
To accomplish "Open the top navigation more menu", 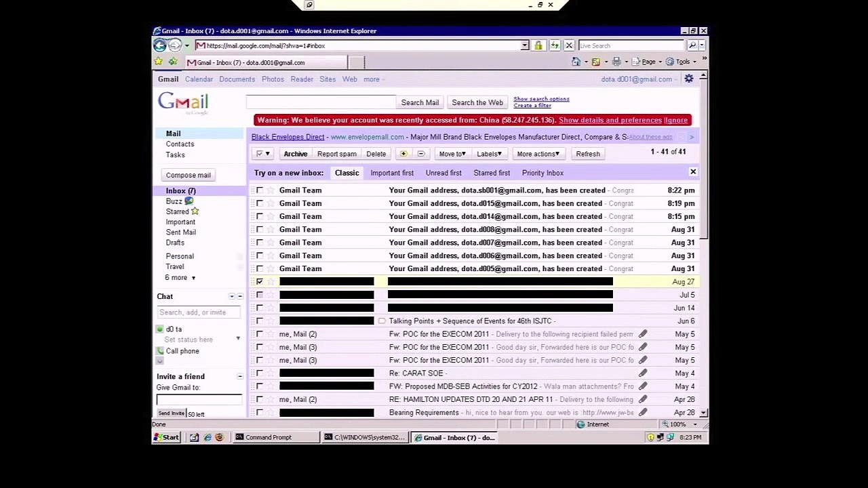I will click(x=374, y=79).
